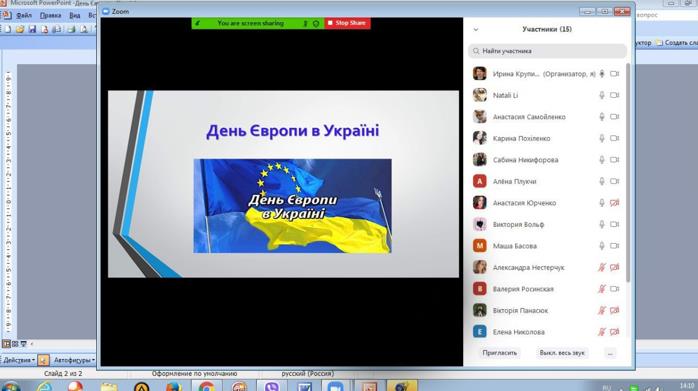
Task: Open the Правка menu
Action: [x=50, y=15]
